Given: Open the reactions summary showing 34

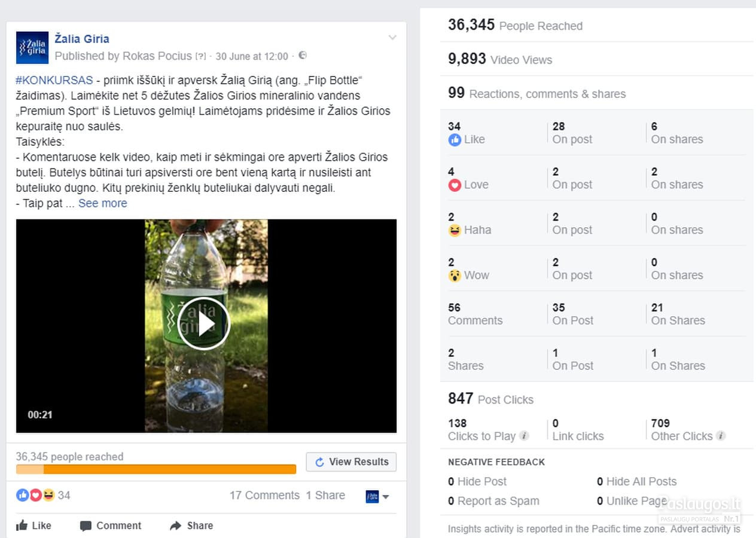Looking at the screenshot, I should click(43, 495).
